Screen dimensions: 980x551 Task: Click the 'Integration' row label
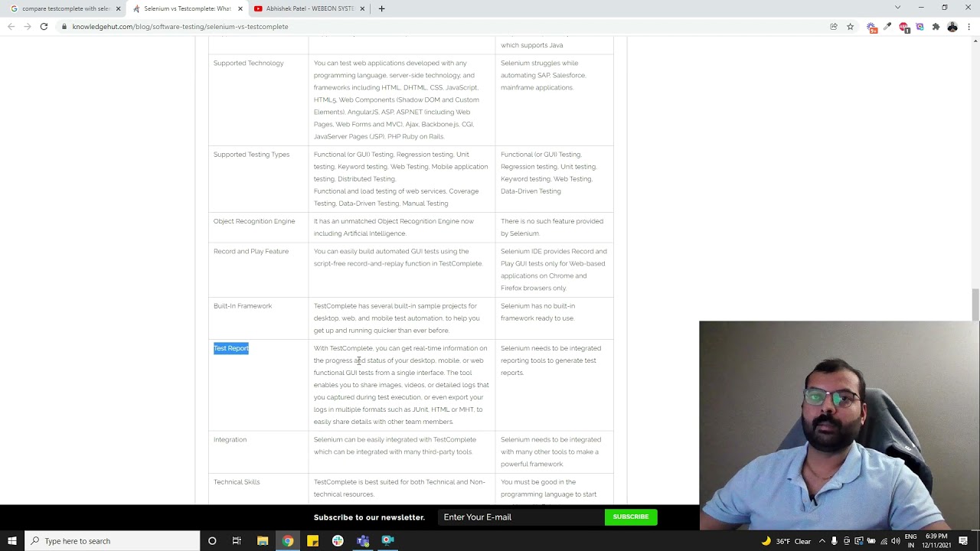point(230,440)
